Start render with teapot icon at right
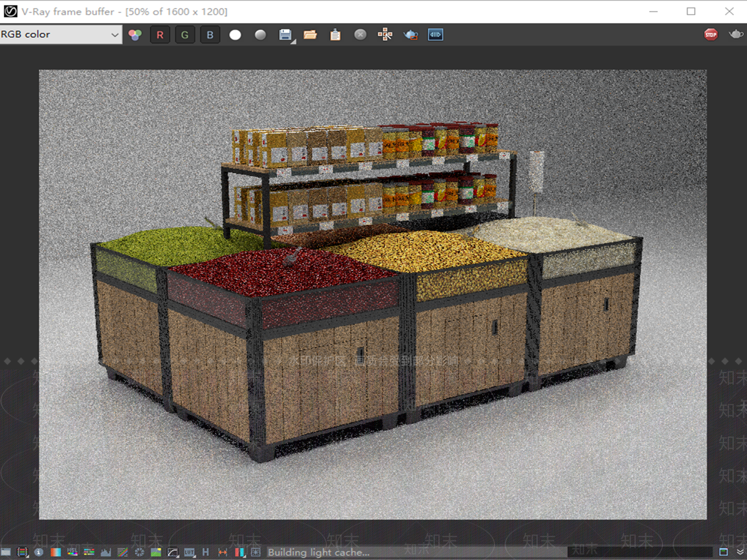Viewport: 747px width, 560px height. click(x=736, y=34)
